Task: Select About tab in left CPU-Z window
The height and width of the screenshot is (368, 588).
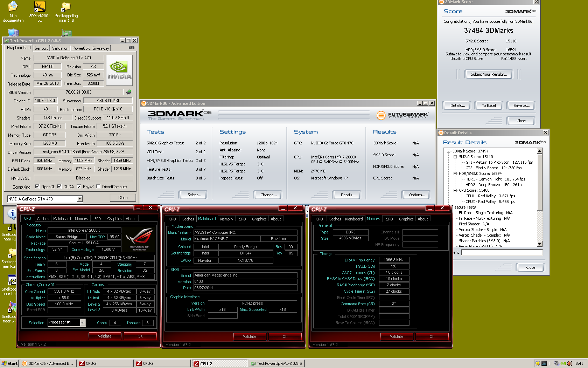Action: point(131,219)
